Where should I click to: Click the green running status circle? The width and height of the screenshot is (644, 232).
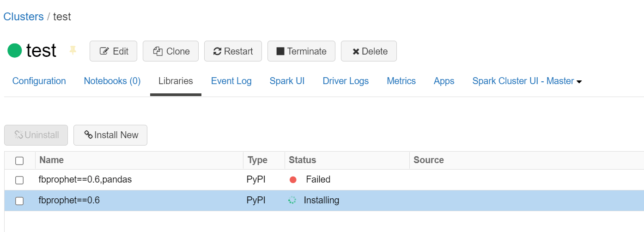tap(15, 50)
